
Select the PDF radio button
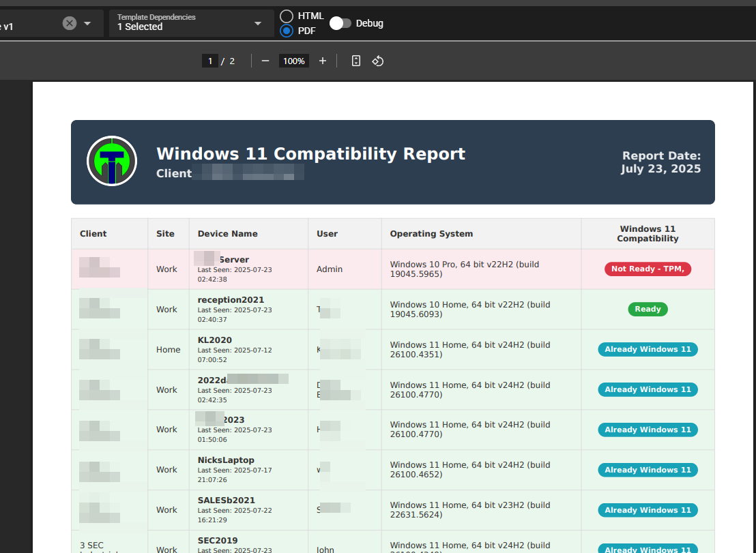pos(287,31)
